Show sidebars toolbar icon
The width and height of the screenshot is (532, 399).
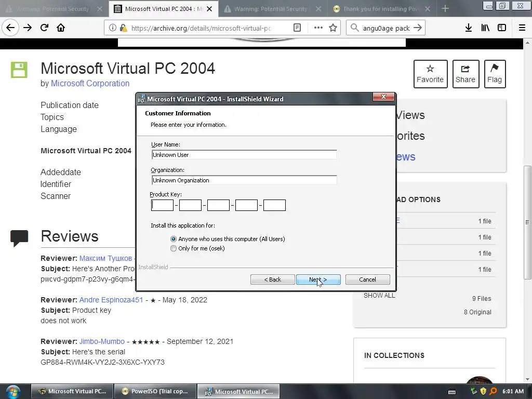click(x=502, y=28)
